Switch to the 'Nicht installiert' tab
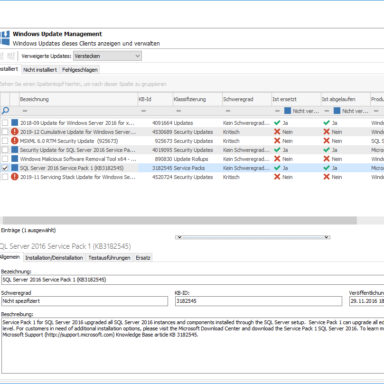 [x=40, y=70]
